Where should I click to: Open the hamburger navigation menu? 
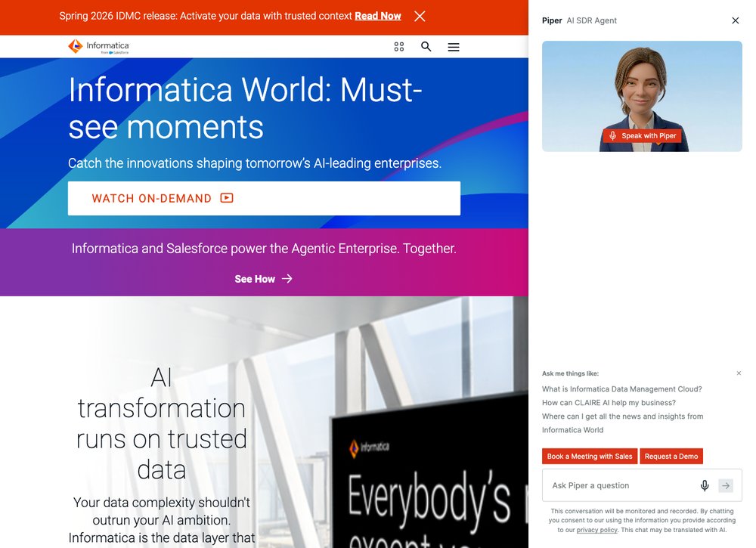click(453, 47)
